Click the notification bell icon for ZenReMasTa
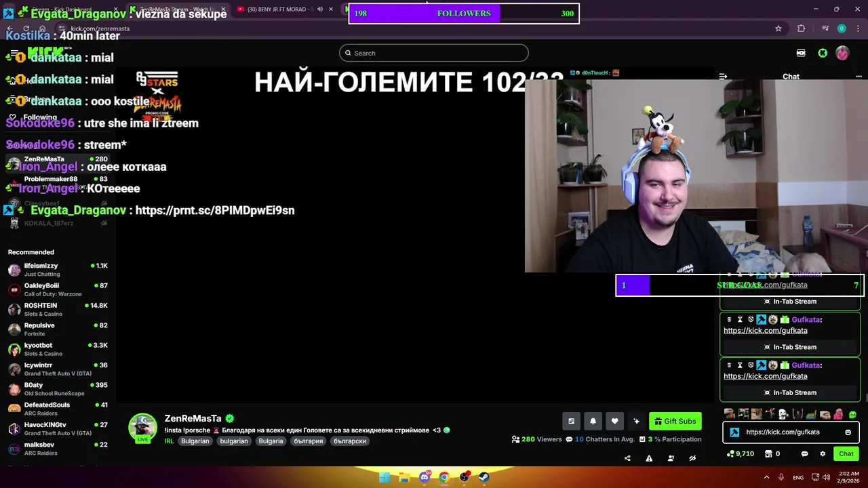The height and width of the screenshot is (488, 868). coord(593,421)
